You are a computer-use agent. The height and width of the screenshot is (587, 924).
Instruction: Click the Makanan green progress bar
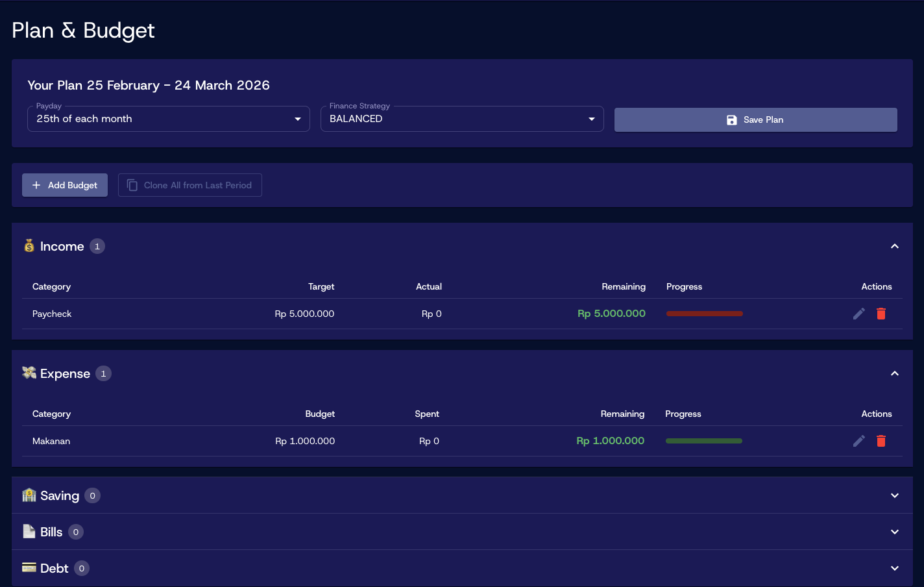703,441
